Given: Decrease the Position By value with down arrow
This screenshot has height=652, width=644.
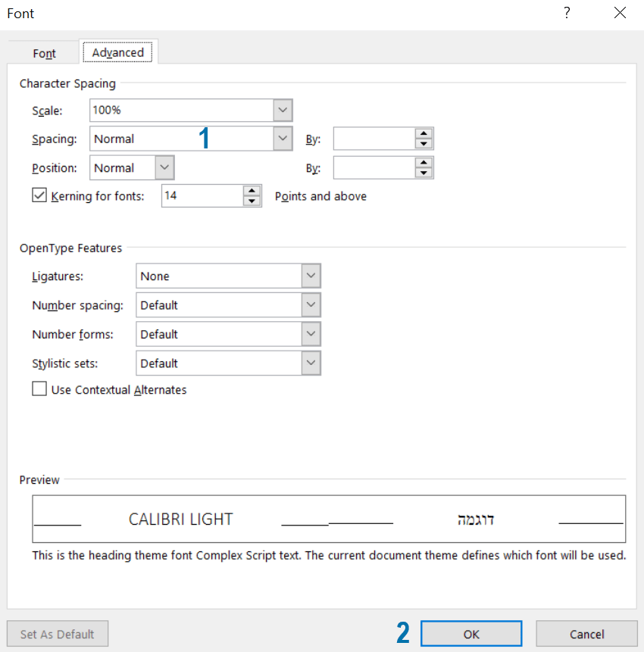Looking at the screenshot, I should coord(424,173).
